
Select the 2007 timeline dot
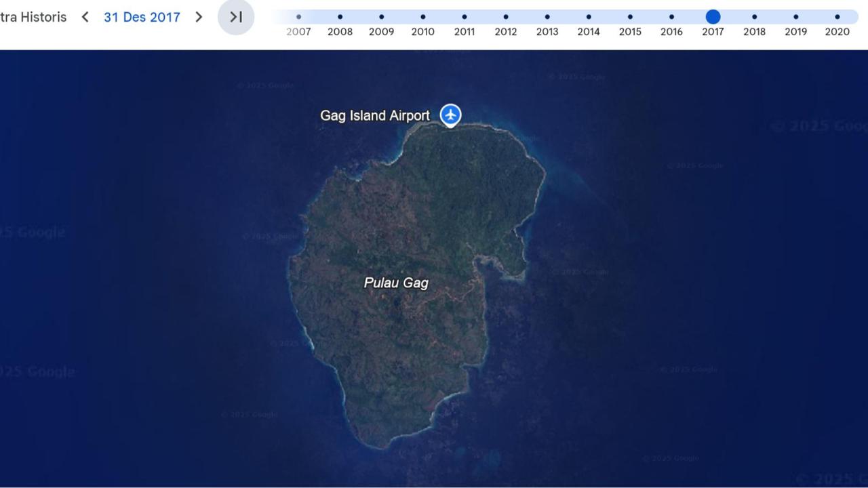click(298, 17)
